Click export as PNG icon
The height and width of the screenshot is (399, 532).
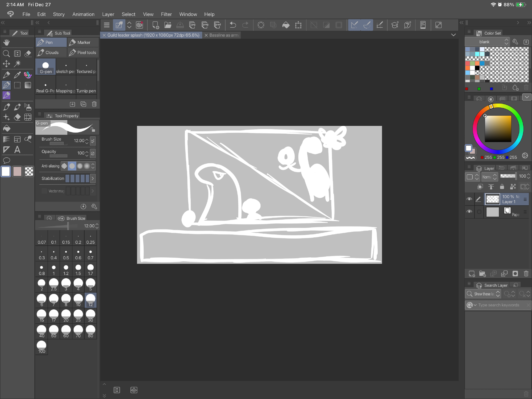tap(205, 25)
